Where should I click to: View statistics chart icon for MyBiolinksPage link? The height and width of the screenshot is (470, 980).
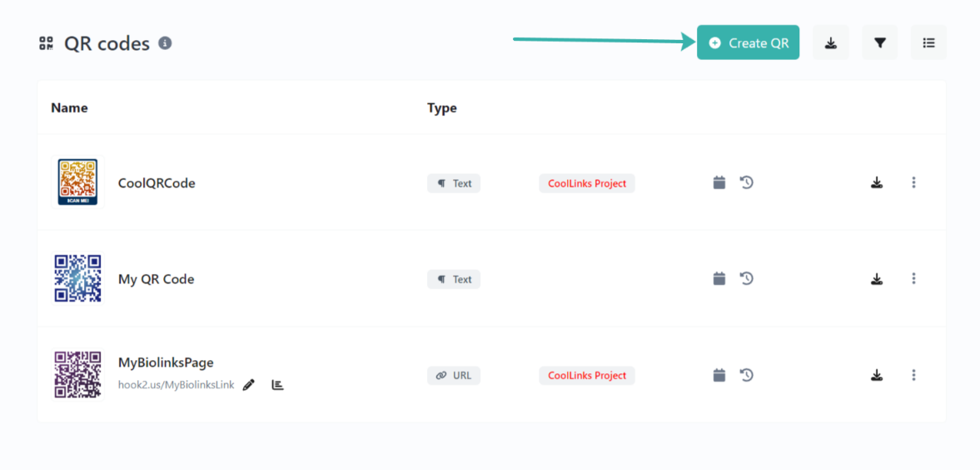pos(277,385)
